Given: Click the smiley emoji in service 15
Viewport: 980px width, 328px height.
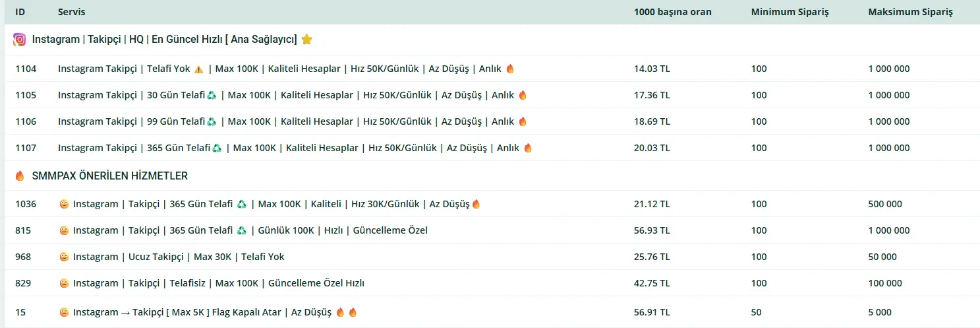Looking at the screenshot, I should [x=64, y=312].
